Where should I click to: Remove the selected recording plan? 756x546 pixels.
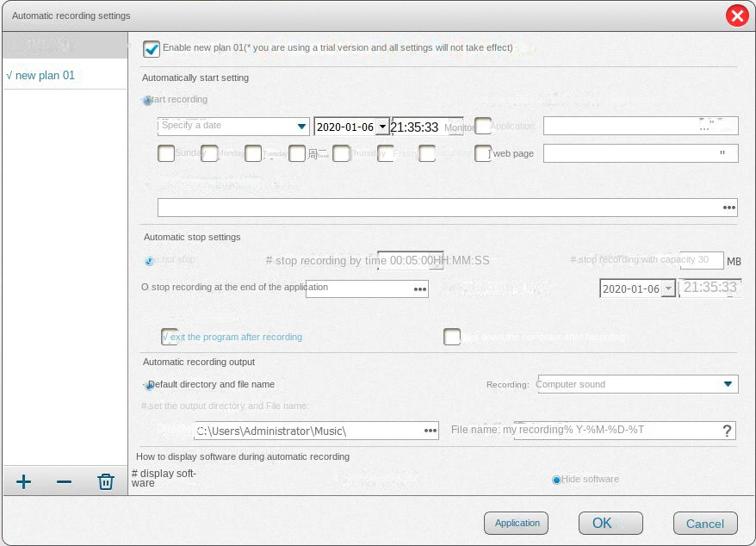click(x=64, y=481)
